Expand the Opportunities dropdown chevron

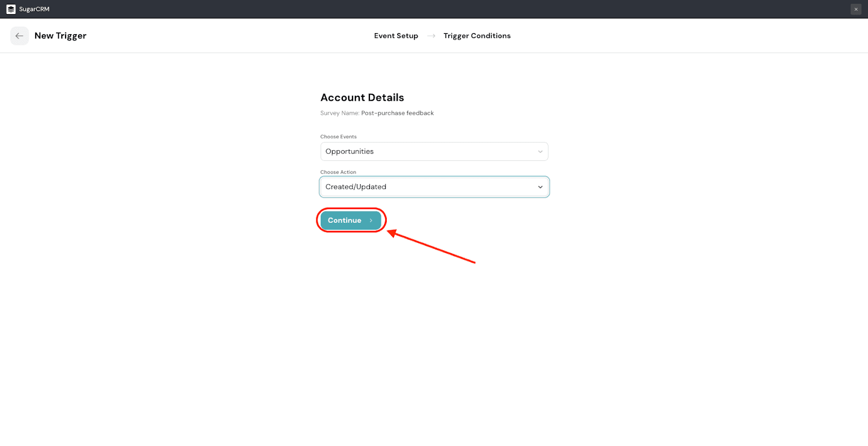coord(540,152)
